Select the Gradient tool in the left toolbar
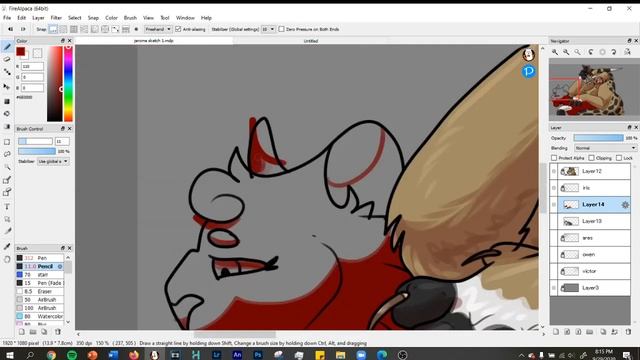 coord(7,127)
